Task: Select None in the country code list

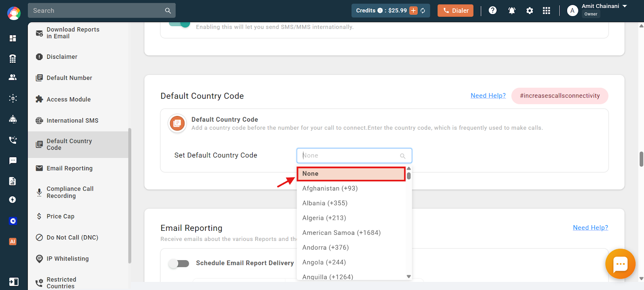Action: pyautogui.click(x=351, y=174)
